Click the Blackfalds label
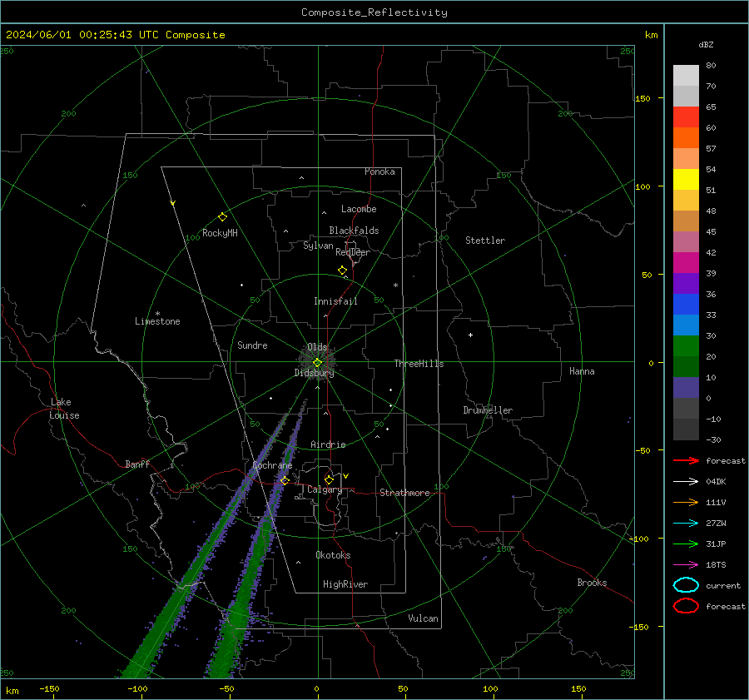Image resolution: width=749 pixels, height=700 pixels. [354, 231]
